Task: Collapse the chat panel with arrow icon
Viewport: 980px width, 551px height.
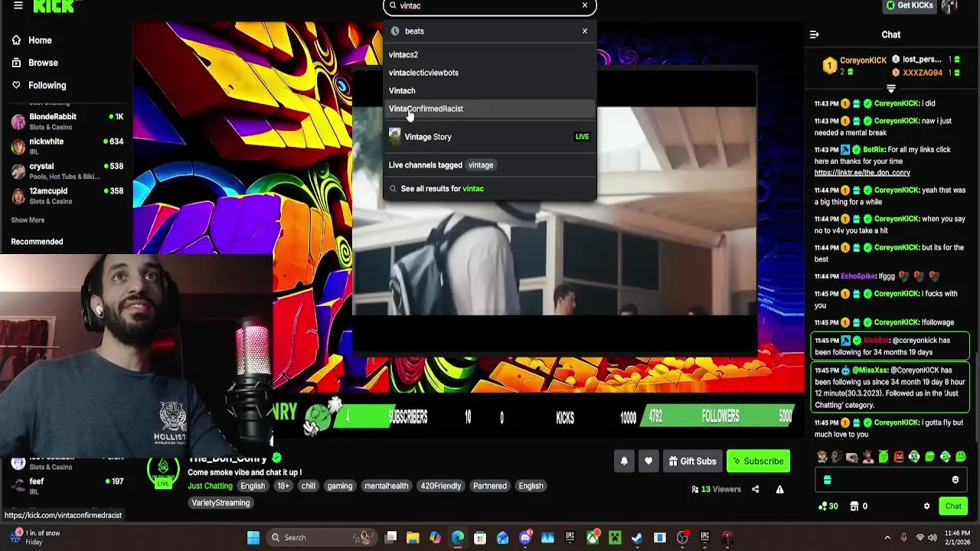Action: [815, 34]
